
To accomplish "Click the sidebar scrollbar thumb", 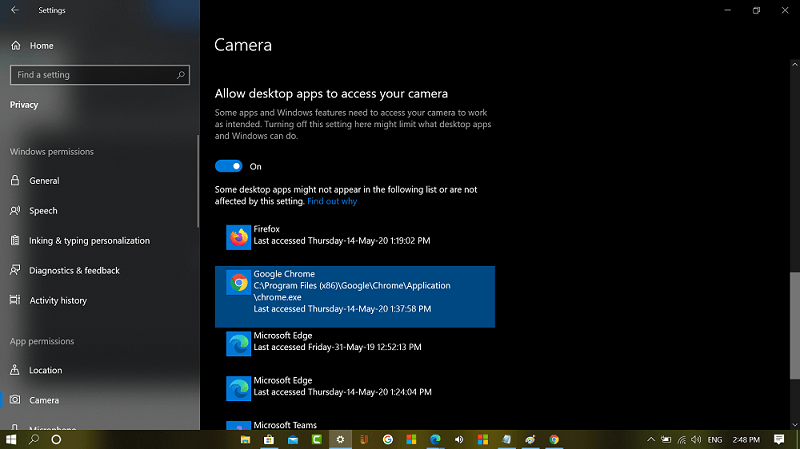I will (198, 181).
